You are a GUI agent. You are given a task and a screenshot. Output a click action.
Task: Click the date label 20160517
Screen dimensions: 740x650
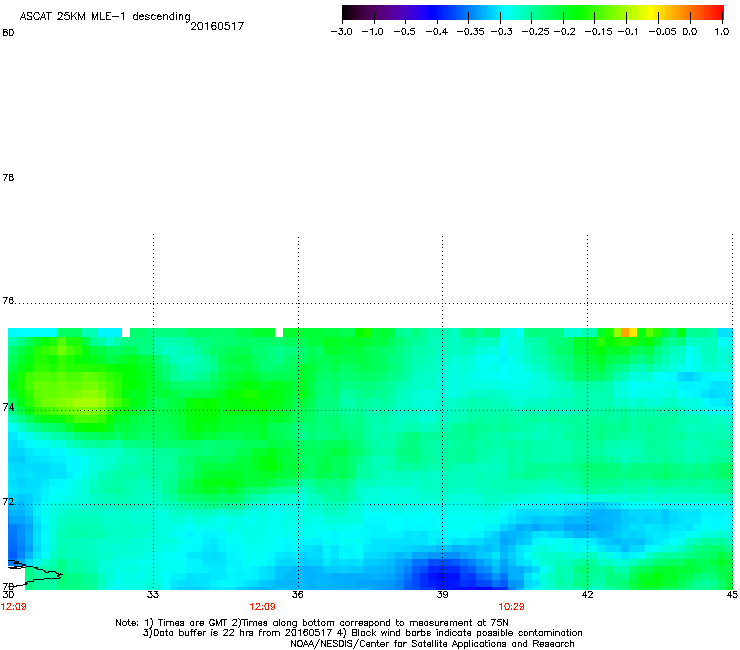[x=217, y=26]
